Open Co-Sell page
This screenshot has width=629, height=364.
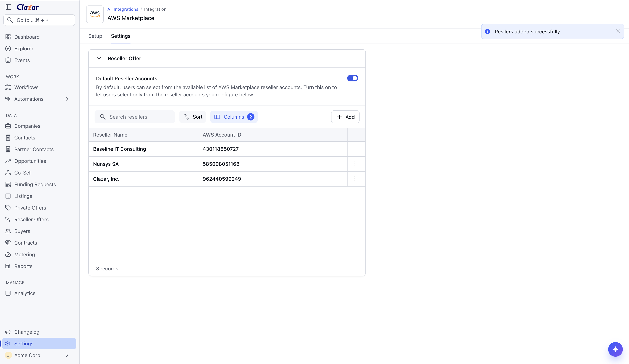23,173
